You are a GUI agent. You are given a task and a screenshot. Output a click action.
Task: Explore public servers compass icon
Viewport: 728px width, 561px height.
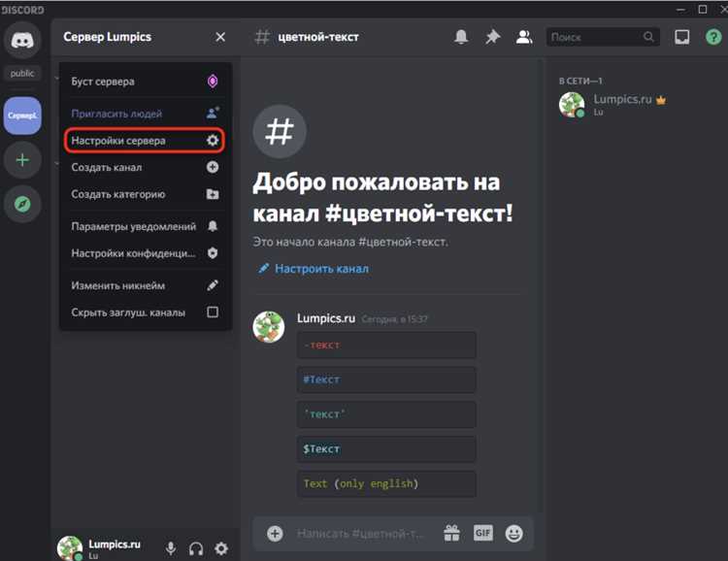21,204
